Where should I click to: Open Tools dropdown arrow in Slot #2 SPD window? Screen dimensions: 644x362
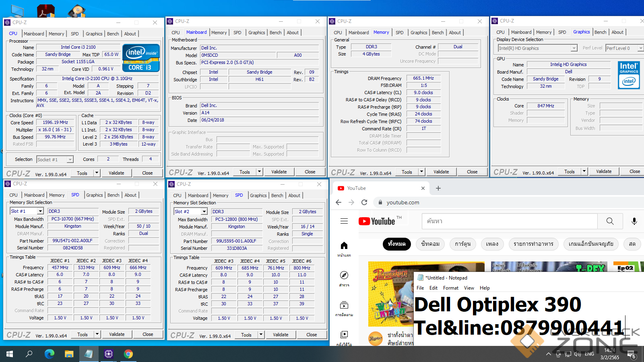tap(261, 335)
